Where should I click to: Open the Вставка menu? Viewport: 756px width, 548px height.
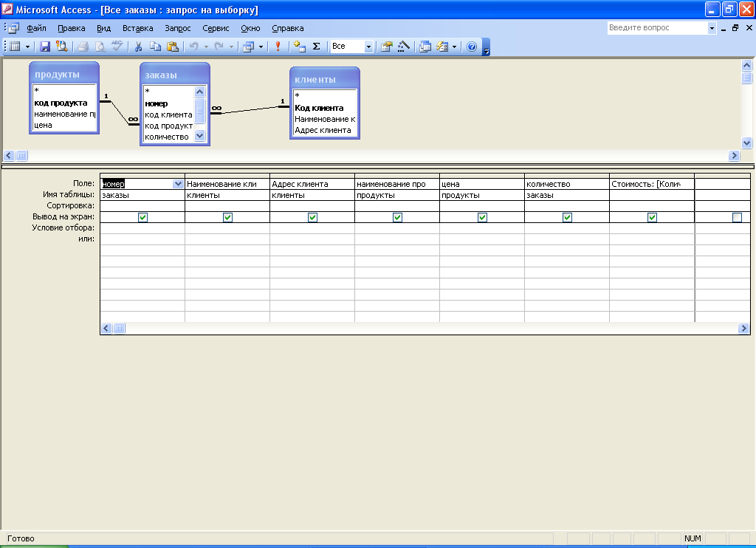click(x=138, y=28)
